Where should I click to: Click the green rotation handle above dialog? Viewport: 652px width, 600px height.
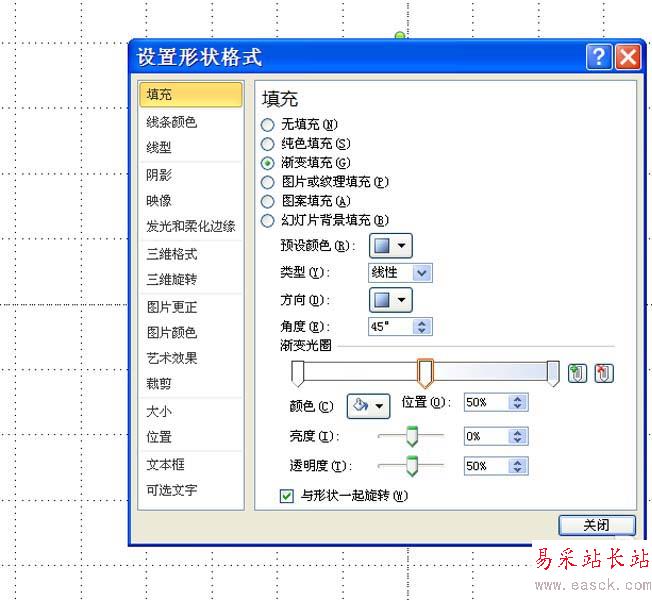[400, 35]
